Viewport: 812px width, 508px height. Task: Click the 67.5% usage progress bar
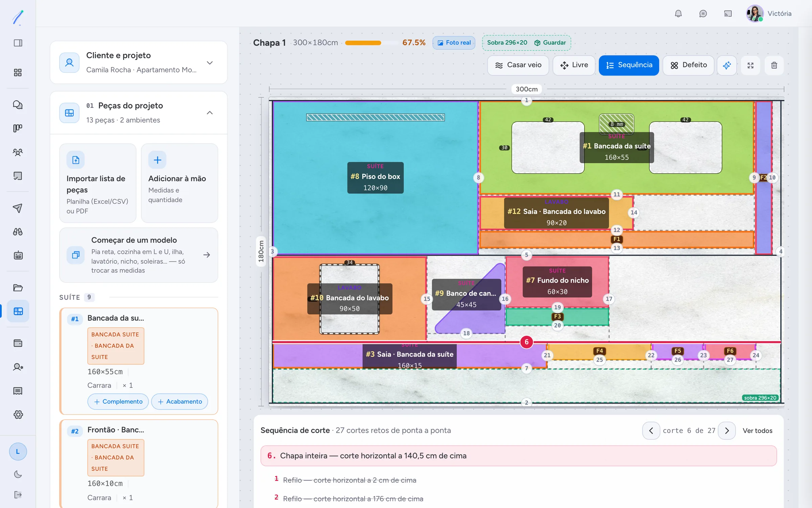371,43
